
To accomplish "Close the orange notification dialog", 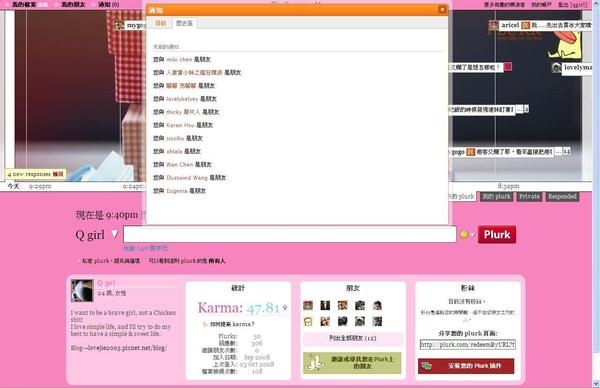I will 442,10.
